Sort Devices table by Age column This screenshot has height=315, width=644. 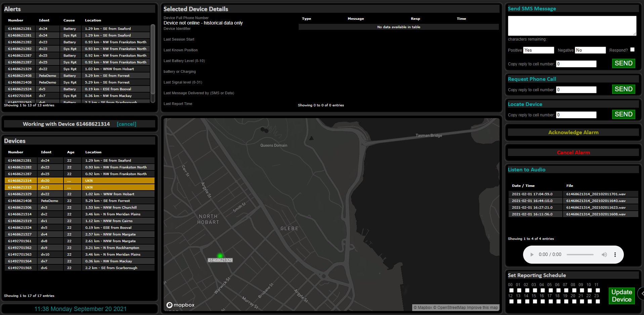tap(71, 152)
